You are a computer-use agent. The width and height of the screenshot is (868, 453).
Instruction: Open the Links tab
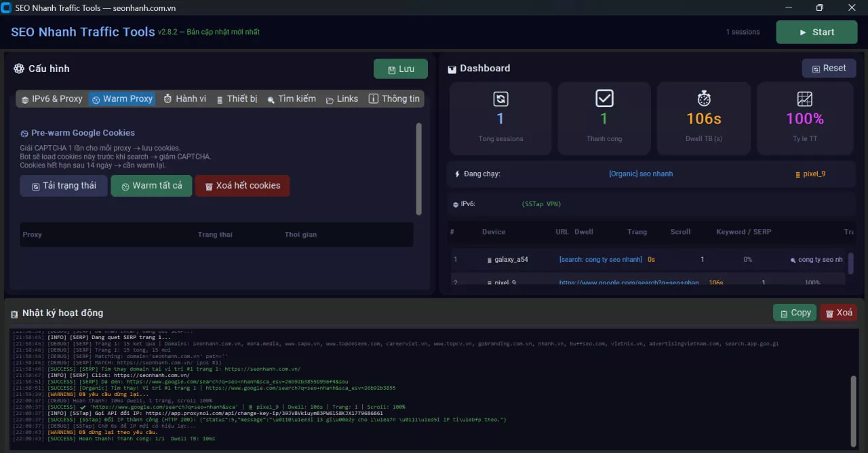point(342,99)
